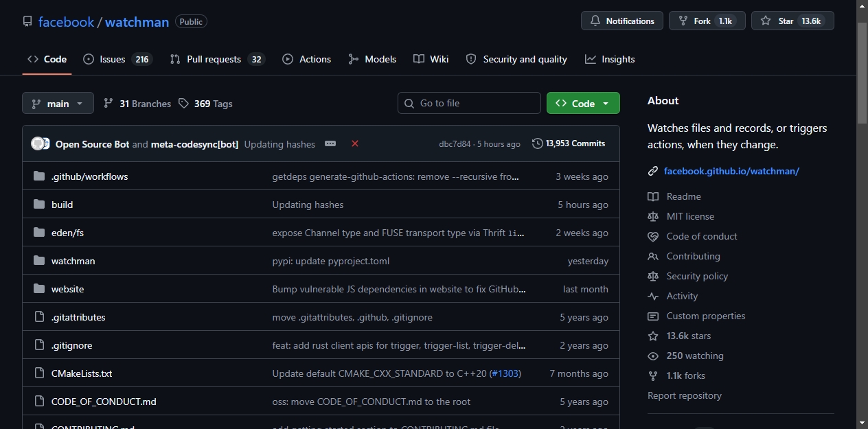Image resolution: width=868 pixels, height=429 pixels.
Task: Open the 13,953 Commits history
Action: (x=569, y=143)
